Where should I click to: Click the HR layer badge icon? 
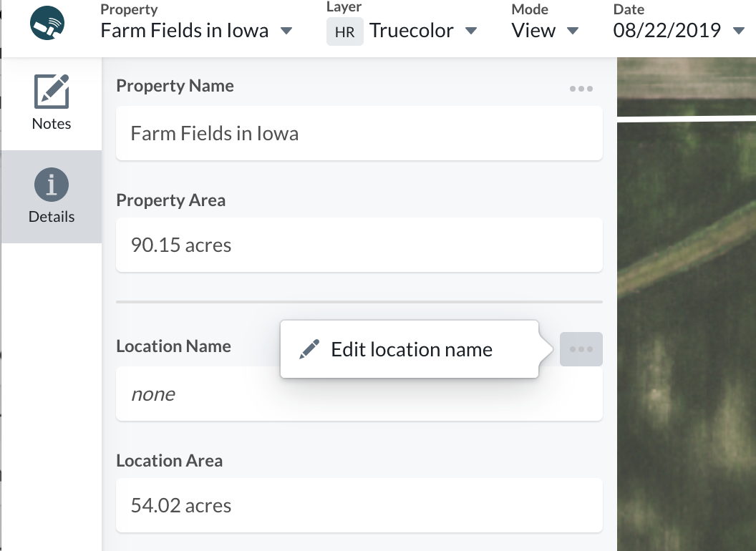click(x=345, y=31)
